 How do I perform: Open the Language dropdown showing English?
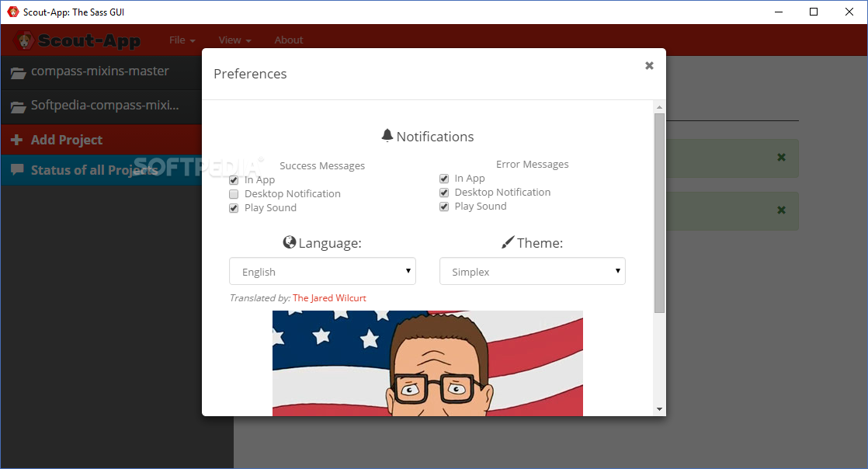[323, 271]
